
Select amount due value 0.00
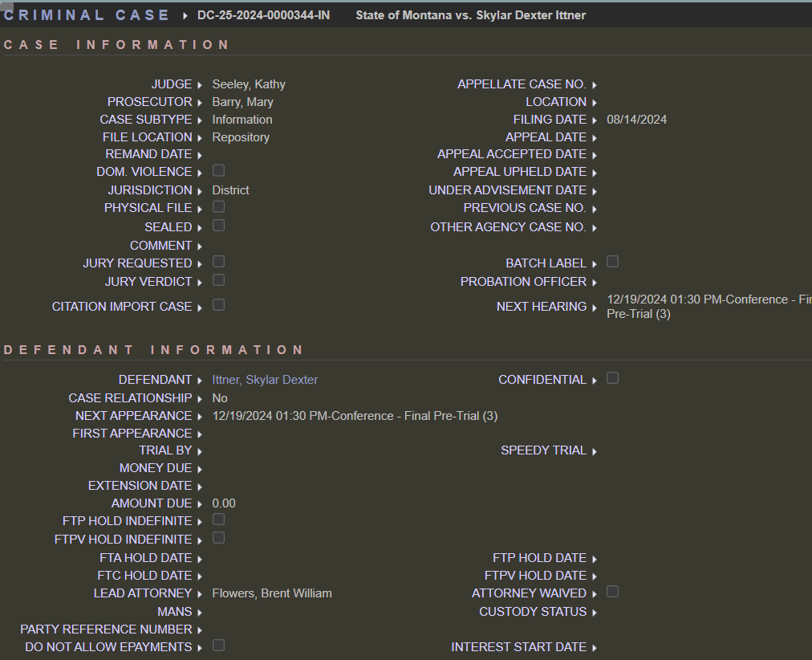click(224, 503)
